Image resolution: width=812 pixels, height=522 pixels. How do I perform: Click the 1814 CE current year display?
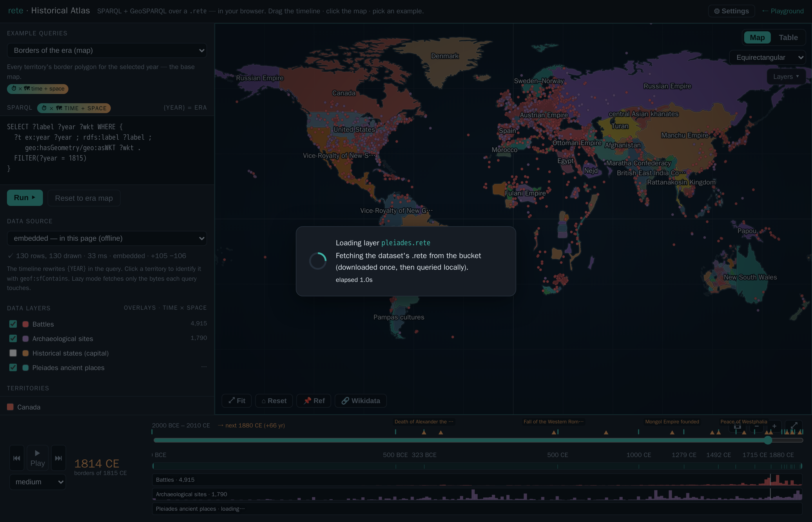pos(97,463)
